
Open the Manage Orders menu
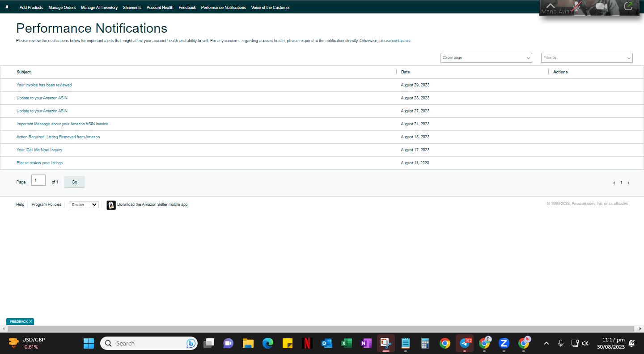[x=62, y=8]
